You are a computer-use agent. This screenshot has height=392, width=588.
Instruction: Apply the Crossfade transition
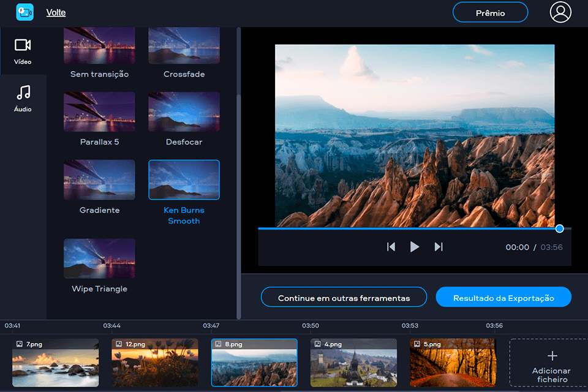(184, 45)
